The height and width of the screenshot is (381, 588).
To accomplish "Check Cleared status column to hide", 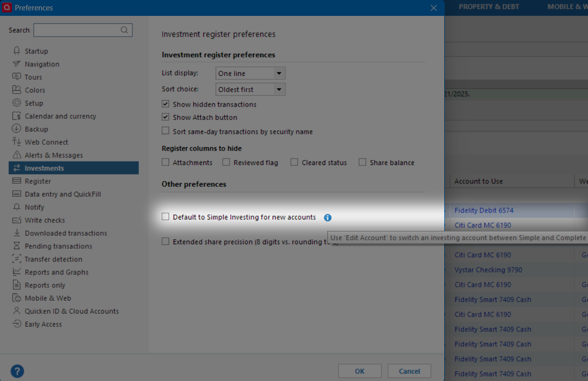I will click(x=294, y=162).
